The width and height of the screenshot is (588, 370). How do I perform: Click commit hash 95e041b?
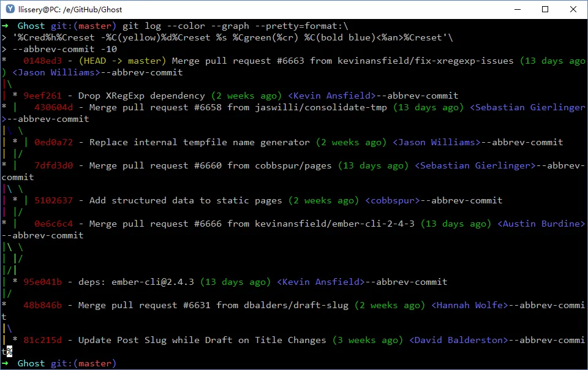42,282
